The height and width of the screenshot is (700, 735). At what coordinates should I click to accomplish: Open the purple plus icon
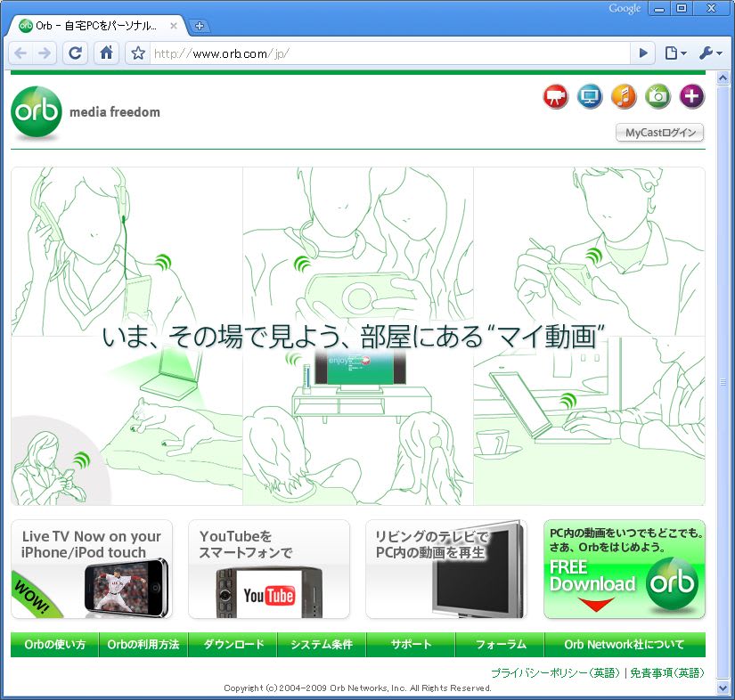692,96
